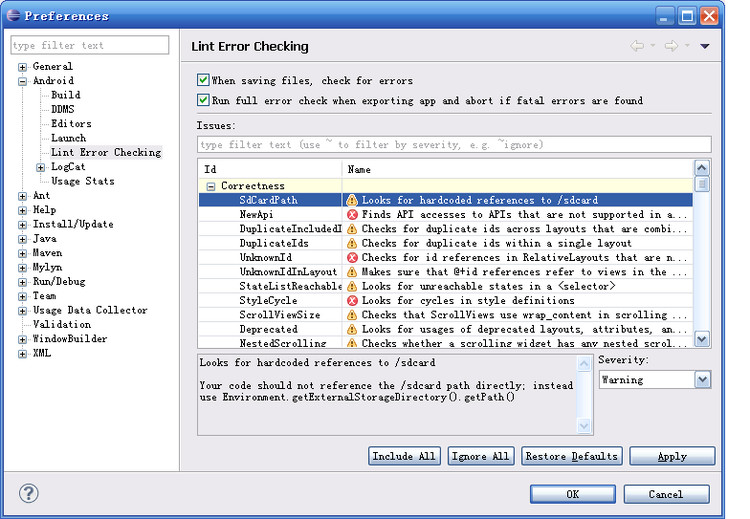Click issues list scroll-down arrow

click(x=702, y=339)
